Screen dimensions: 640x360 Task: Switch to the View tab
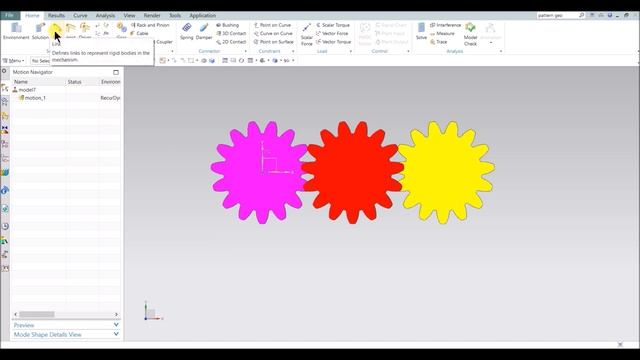(x=129, y=15)
